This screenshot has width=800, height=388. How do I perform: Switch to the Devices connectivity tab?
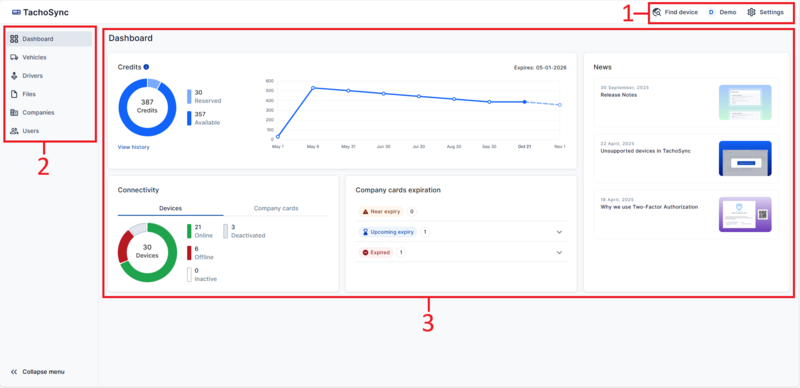click(170, 208)
